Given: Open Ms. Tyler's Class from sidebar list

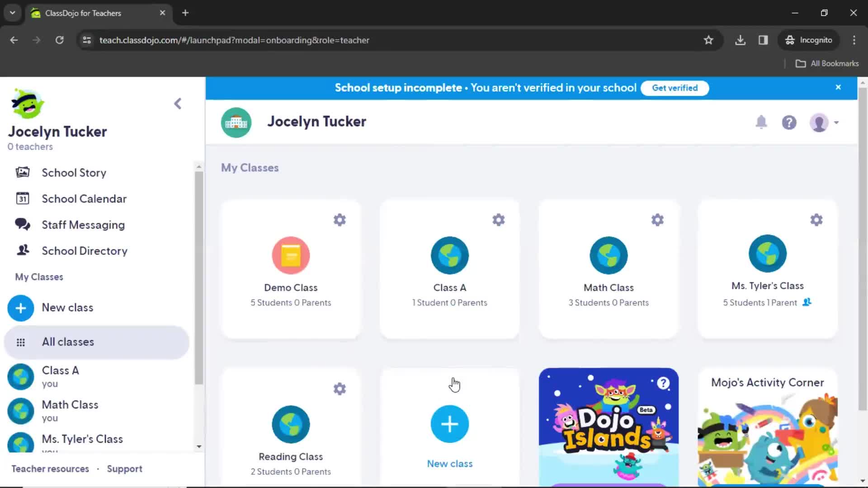Looking at the screenshot, I should (x=96, y=441).
